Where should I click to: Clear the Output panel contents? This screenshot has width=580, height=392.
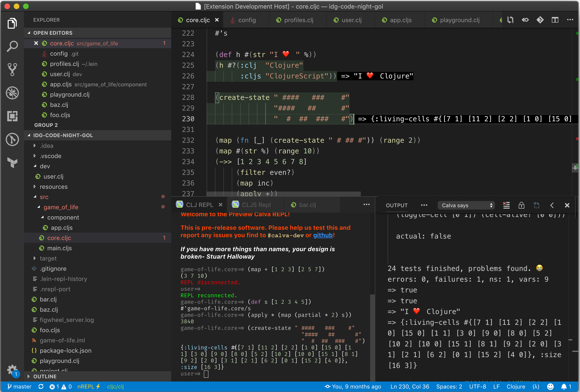click(506, 205)
